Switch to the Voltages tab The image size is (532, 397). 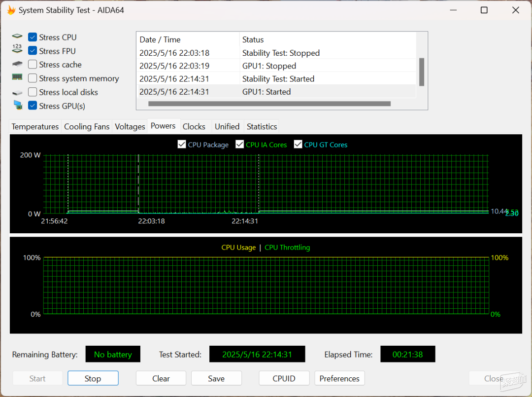[130, 127]
